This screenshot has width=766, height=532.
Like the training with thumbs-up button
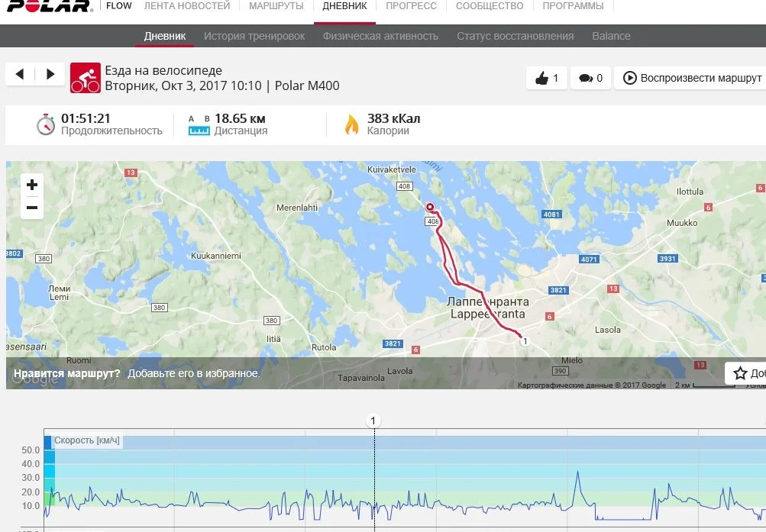tap(546, 78)
